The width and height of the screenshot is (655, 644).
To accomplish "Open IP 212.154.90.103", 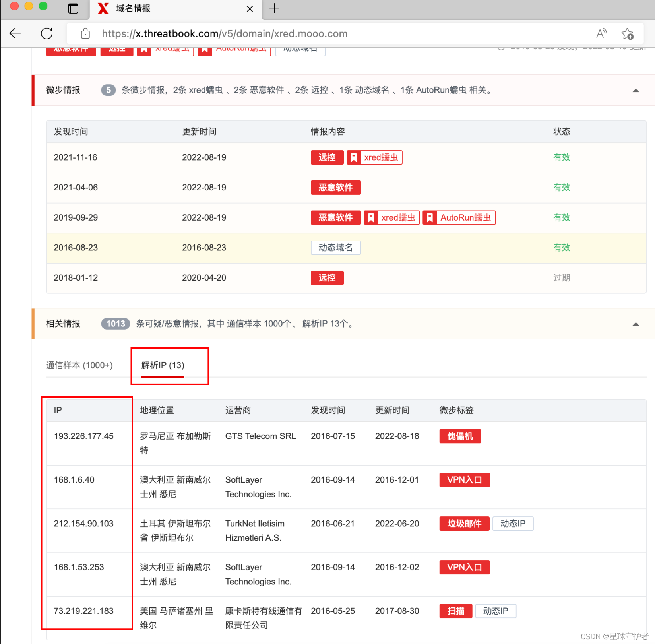I will [84, 524].
